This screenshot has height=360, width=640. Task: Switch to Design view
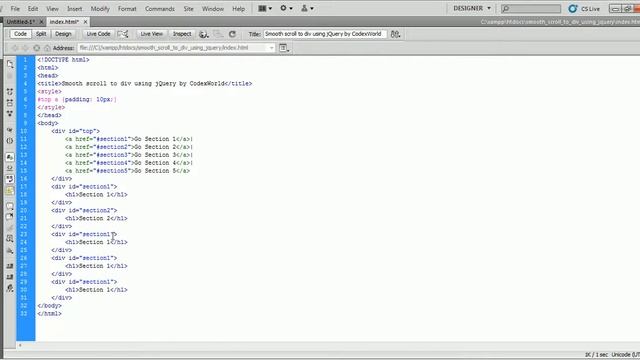pyautogui.click(x=63, y=34)
